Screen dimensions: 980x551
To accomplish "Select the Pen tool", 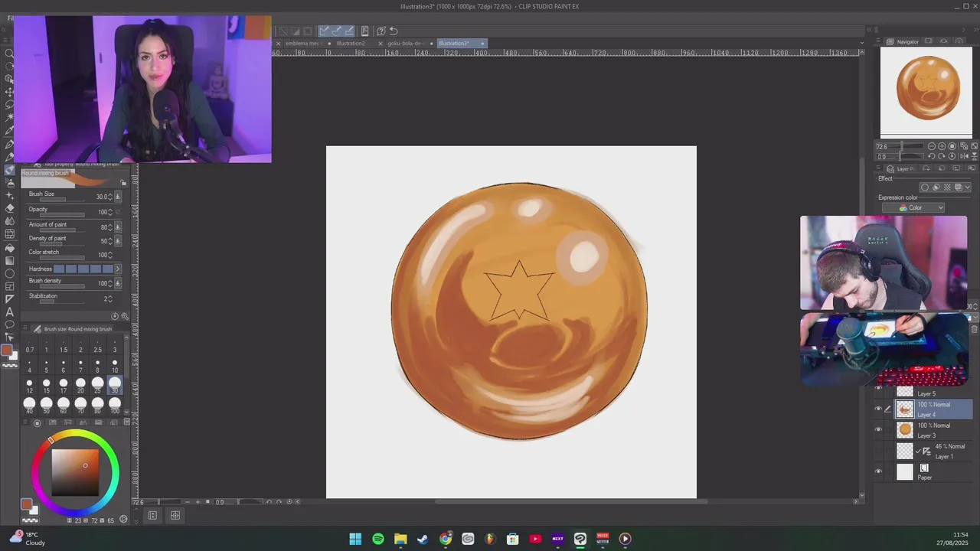I will point(9,143).
